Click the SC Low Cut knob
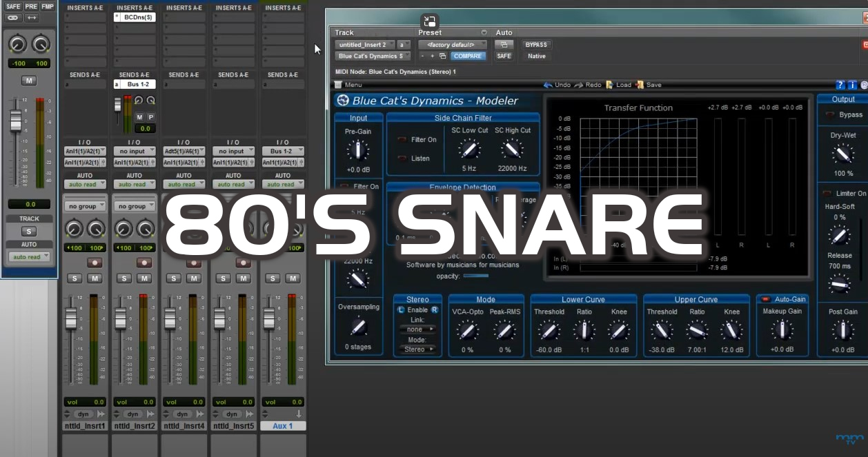Image resolution: width=868 pixels, height=457 pixels. pyautogui.click(x=469, y=149)
